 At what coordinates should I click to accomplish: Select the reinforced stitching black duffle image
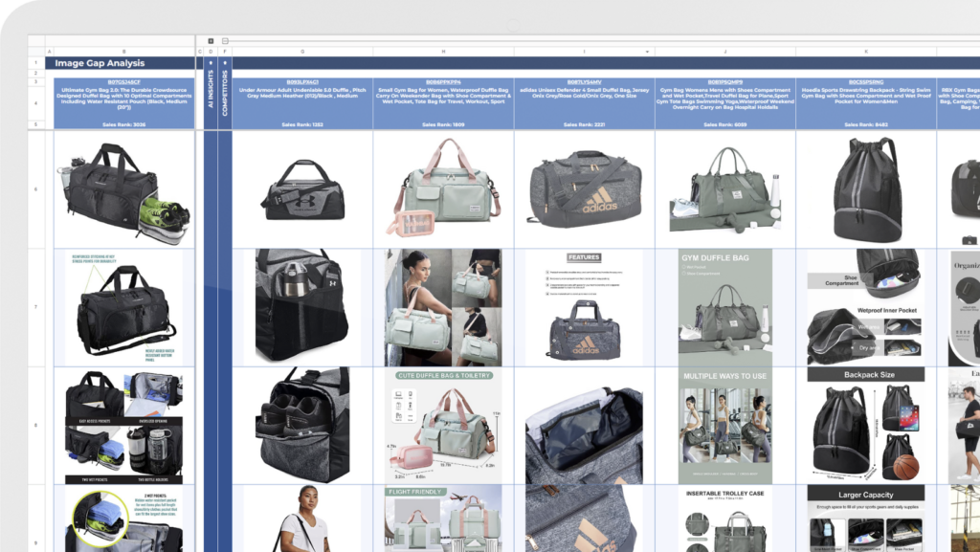pos(124,307)
